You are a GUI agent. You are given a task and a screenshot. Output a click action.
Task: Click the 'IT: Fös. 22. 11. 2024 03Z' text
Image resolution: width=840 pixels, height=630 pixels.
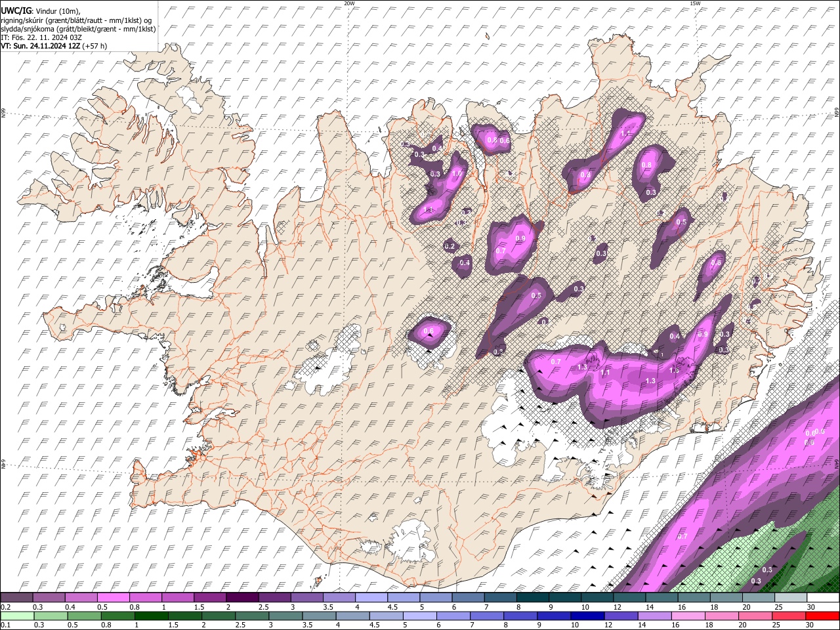click(x=41, y=37)
